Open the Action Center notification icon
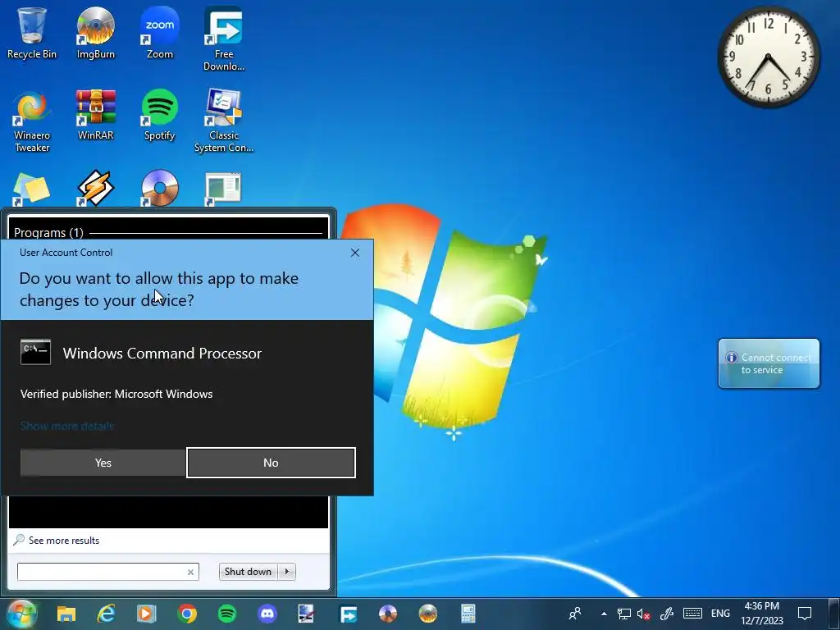The image size is (840, 630). [x=805, y=614]
